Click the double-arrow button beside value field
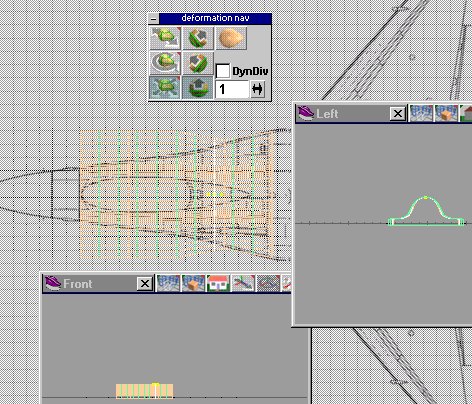Screen dimensions: 472x404 click(x=257, y=89)
